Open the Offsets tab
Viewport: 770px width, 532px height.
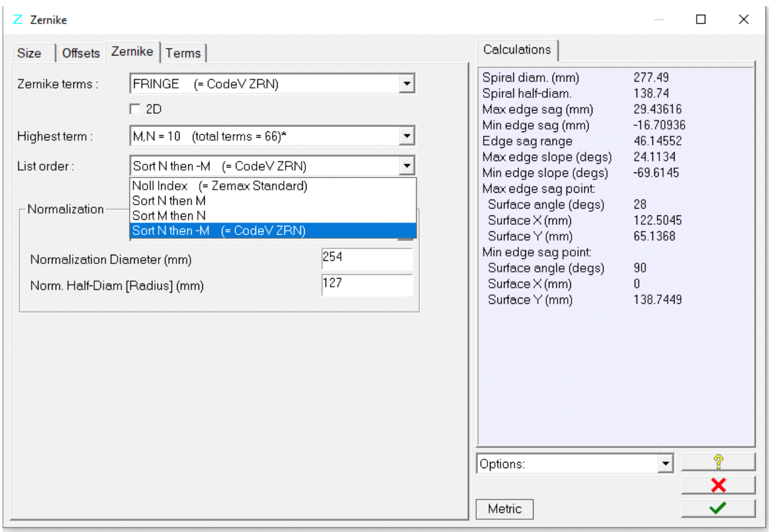tap(81, 53)
